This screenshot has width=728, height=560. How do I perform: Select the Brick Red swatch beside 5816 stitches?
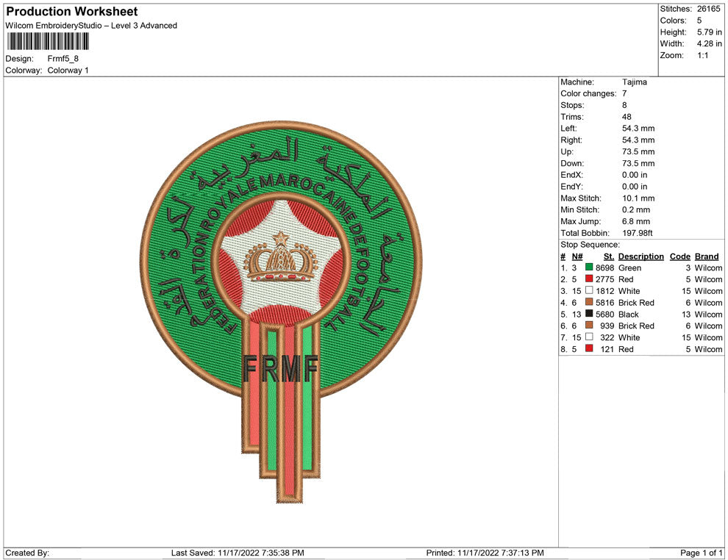pyautogui.click(x=589, y=302)
